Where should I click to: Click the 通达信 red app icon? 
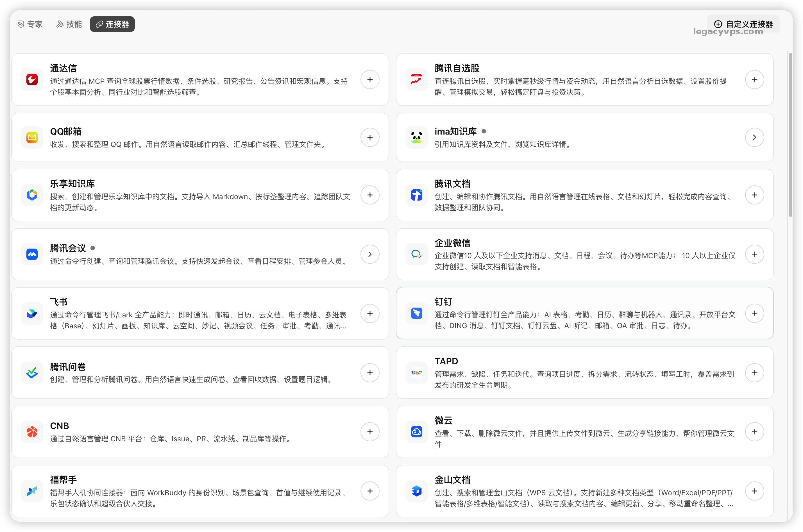click(32, 79)
